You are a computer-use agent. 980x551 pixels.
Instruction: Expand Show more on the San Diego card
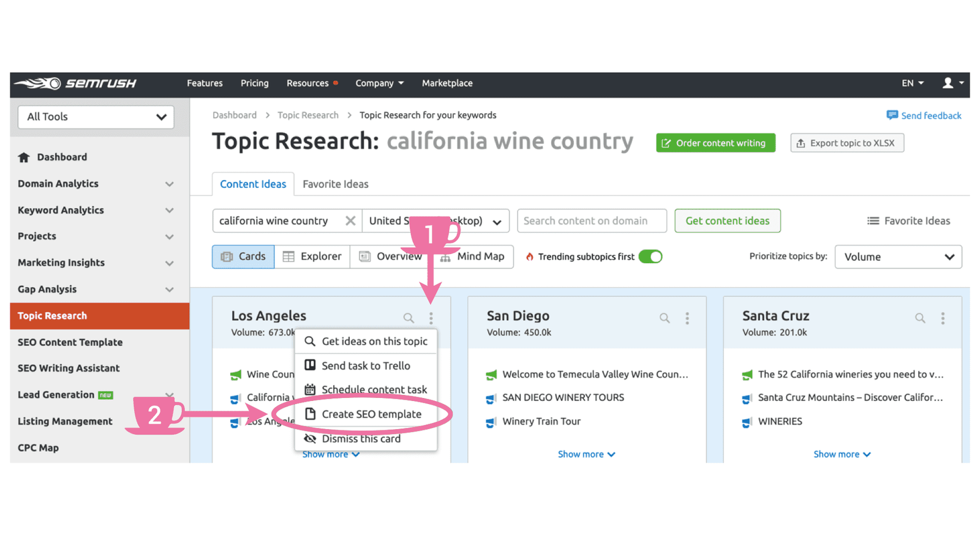[x=586, y=454]
